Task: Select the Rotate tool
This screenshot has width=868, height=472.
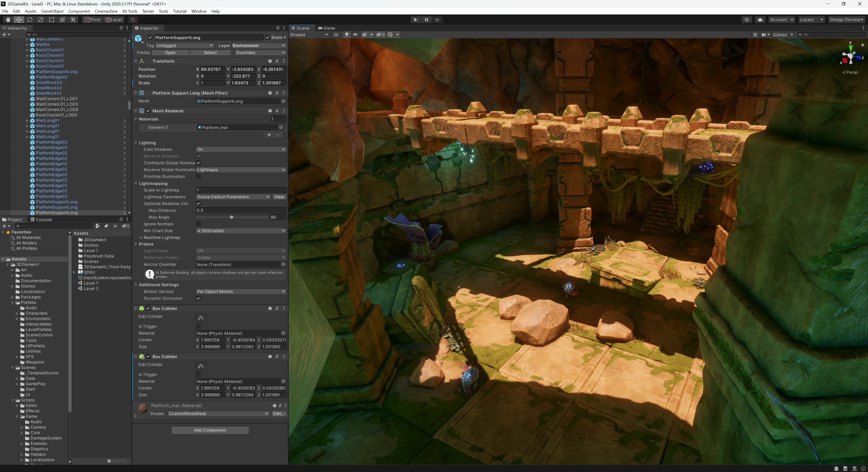Action: pyautogui.click(x=30, y=19)
